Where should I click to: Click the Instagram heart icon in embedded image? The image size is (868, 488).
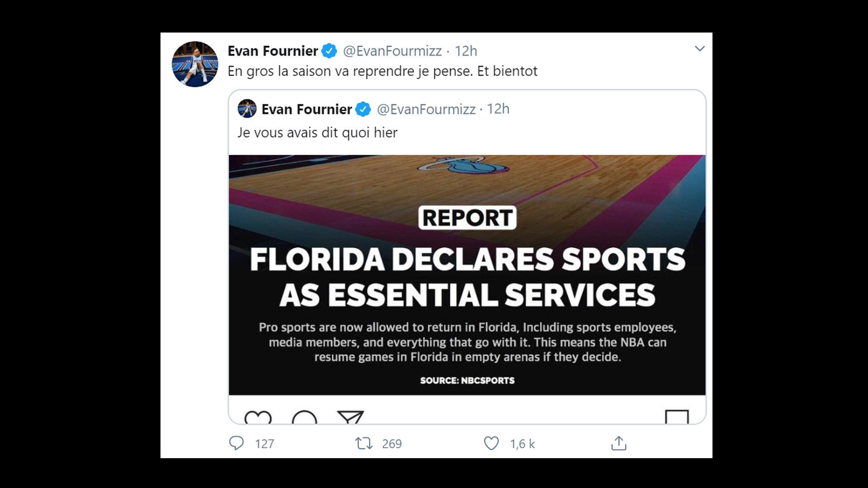[258, 417]
